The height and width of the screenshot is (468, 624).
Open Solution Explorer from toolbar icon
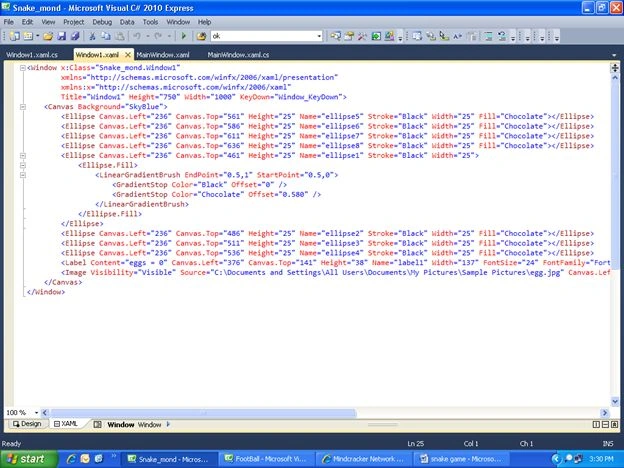335,36
